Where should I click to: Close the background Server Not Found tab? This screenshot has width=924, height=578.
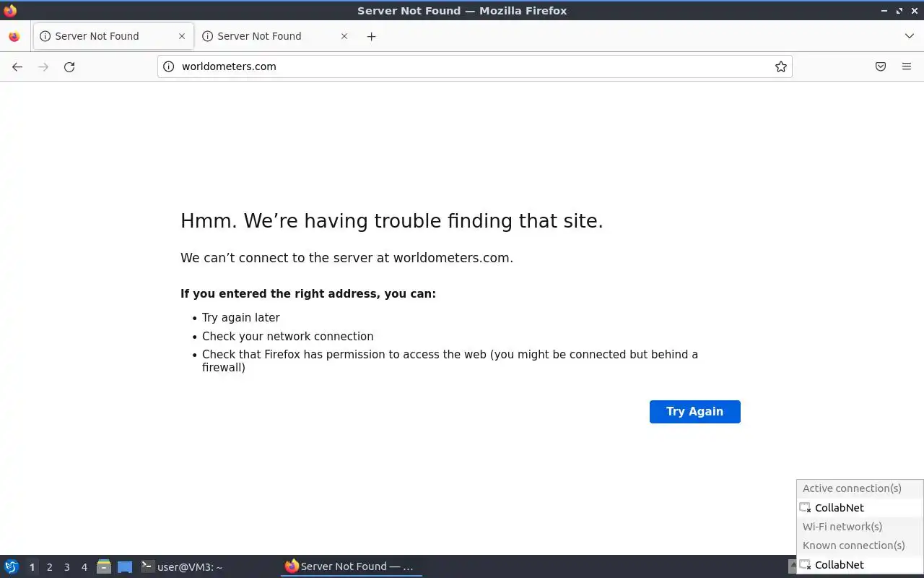point(344,36)
